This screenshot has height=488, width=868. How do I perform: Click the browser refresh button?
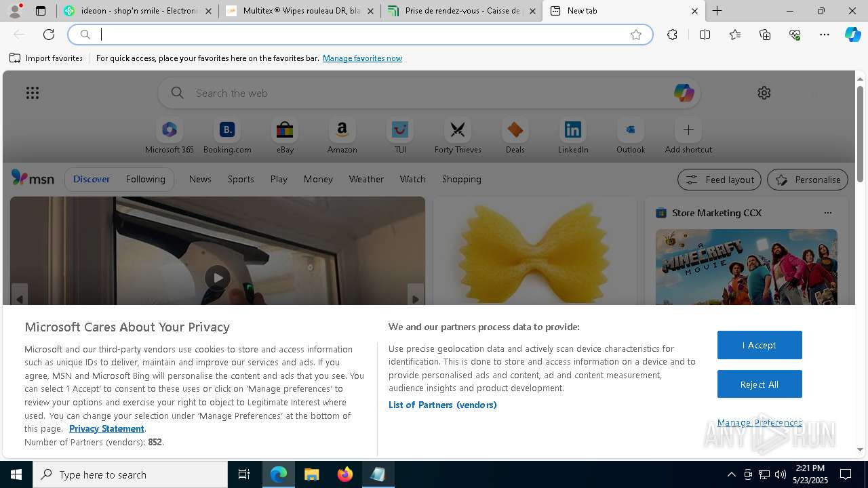click(x=49, y=35)
